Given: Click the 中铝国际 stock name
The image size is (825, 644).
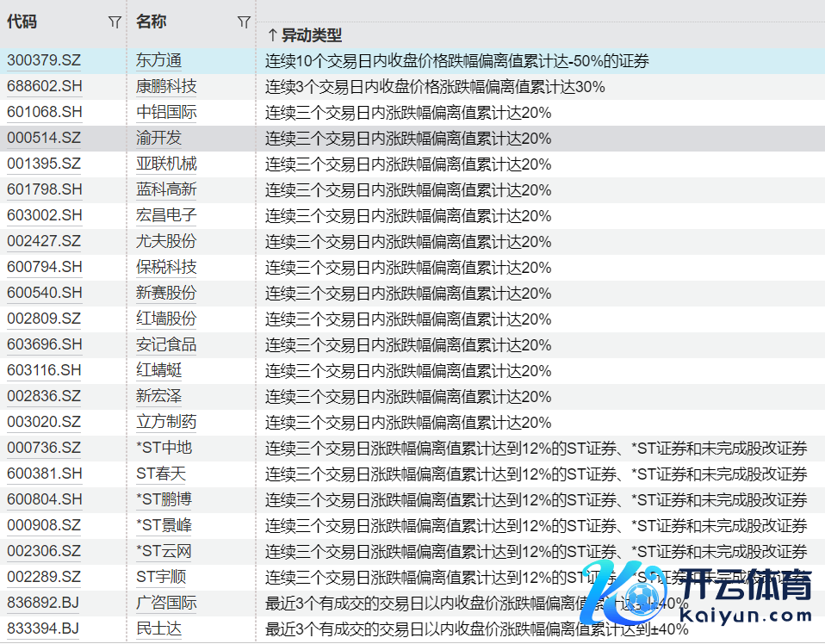Looking at the screenshot, I should coord(166,113).
